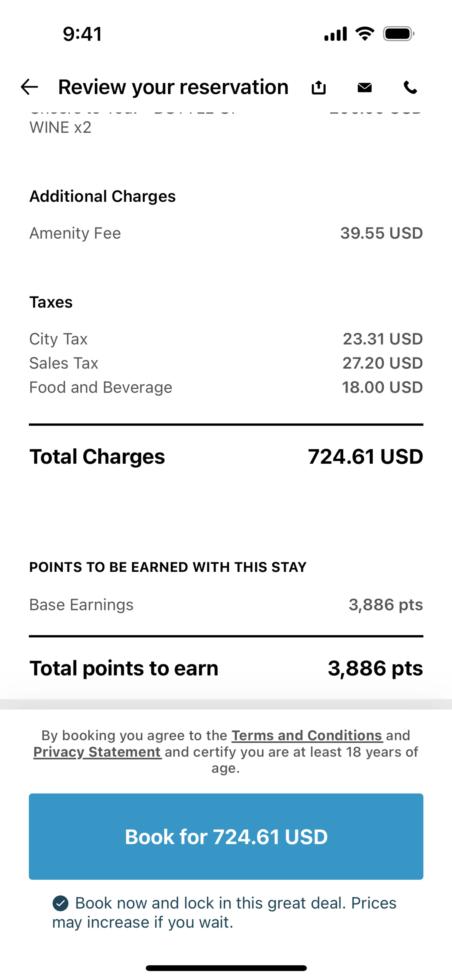Image resolution: width=452 pixels, height=980 pixels.
Task: Tap the checkmark icon beside Book now
Action: click(x=61, y=903)
